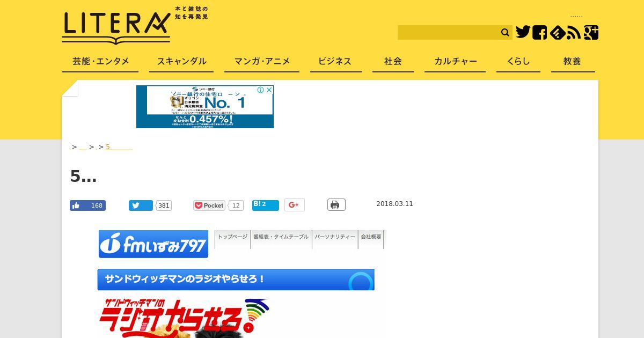
Task: Click the Facebook Like button showing 168
Action: (87, 205)
